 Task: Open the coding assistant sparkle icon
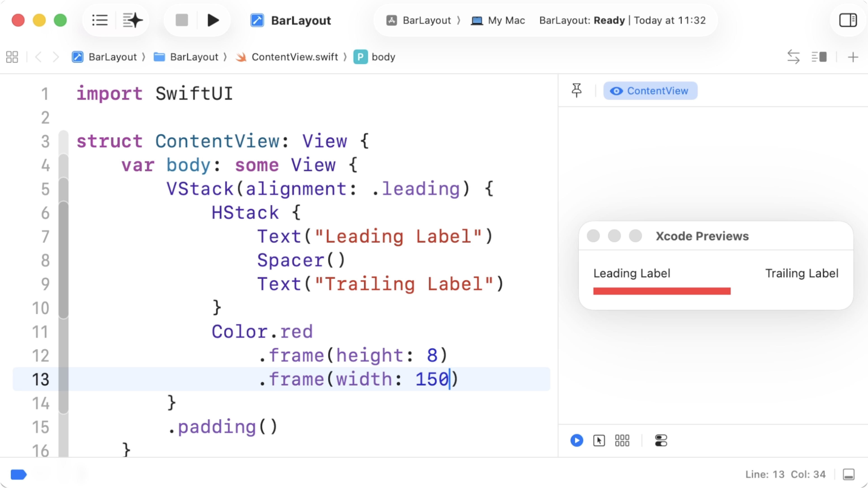132,20
